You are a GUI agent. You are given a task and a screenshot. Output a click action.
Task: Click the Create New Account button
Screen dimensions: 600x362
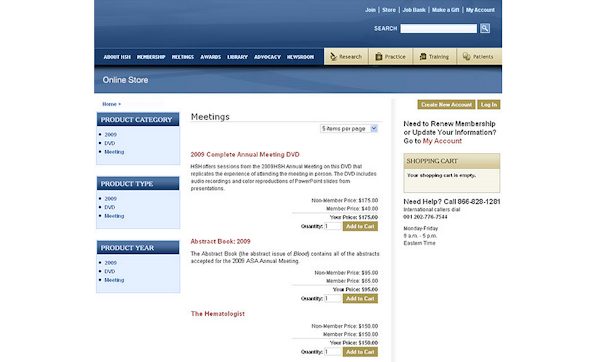click(446, 104)
